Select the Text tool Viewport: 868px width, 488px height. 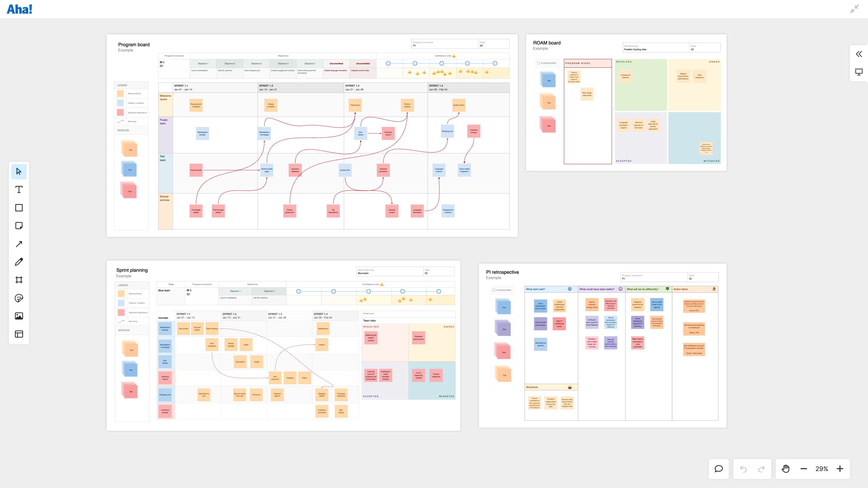(x=19, y=190)
